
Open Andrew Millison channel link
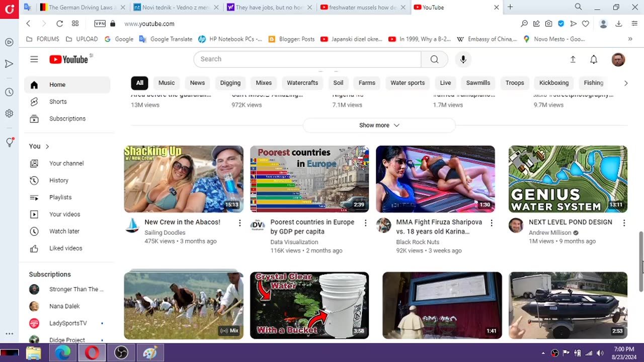click(550, 233)
